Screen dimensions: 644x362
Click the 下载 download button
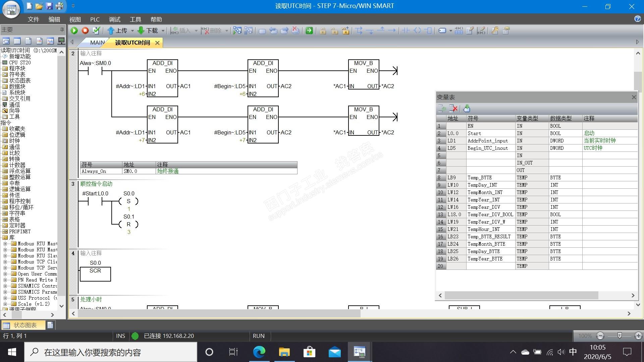148,31
